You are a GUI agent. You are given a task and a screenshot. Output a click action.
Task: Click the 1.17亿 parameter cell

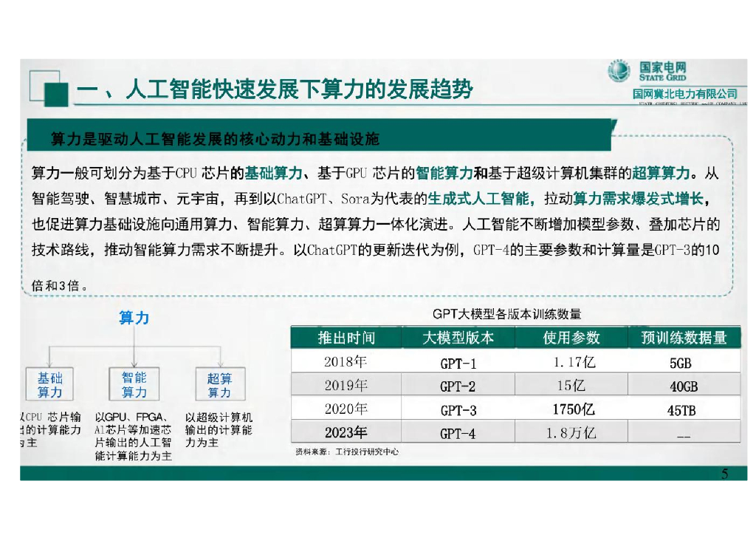(x=571, y=362)
